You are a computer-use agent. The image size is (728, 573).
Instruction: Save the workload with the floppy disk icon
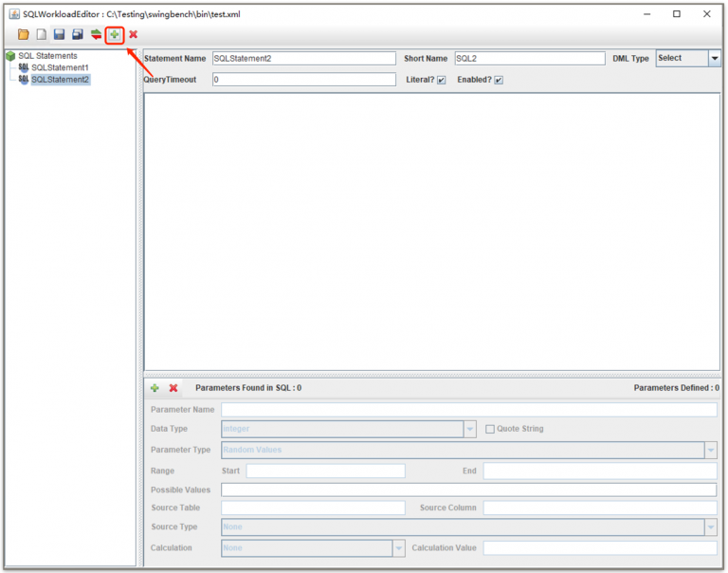(x=59, y=34)
